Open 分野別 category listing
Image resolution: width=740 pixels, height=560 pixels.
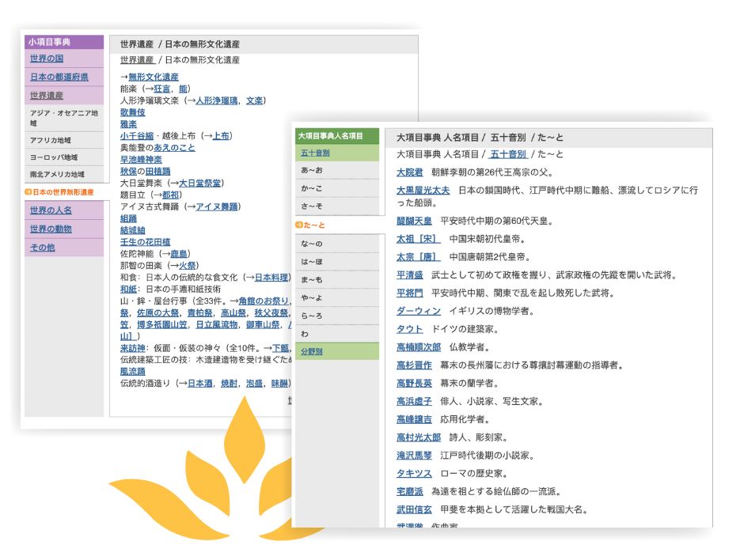[x=312, y=351]
